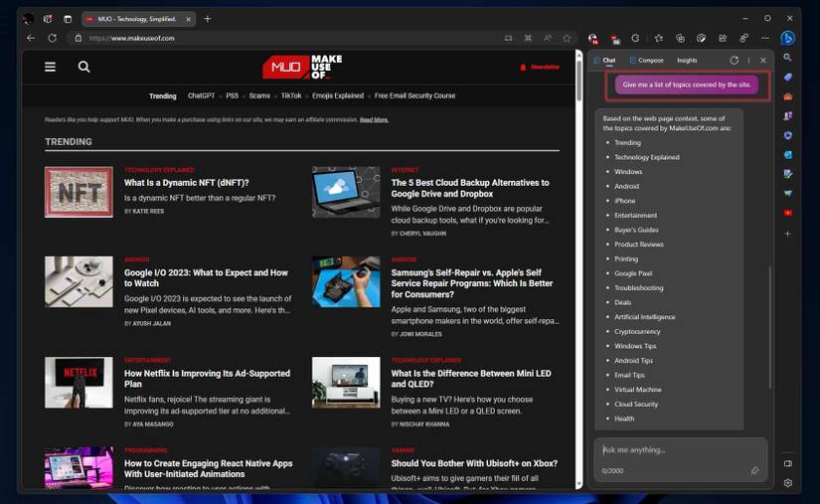Go back with the browser back arrow
820x504 pixels.
(x=31, y=38)
